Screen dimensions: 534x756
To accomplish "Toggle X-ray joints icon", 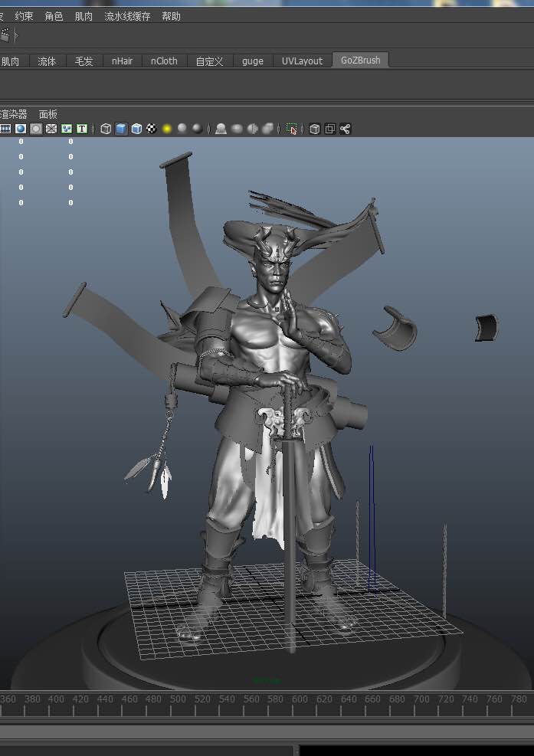I will pos(345,129).
